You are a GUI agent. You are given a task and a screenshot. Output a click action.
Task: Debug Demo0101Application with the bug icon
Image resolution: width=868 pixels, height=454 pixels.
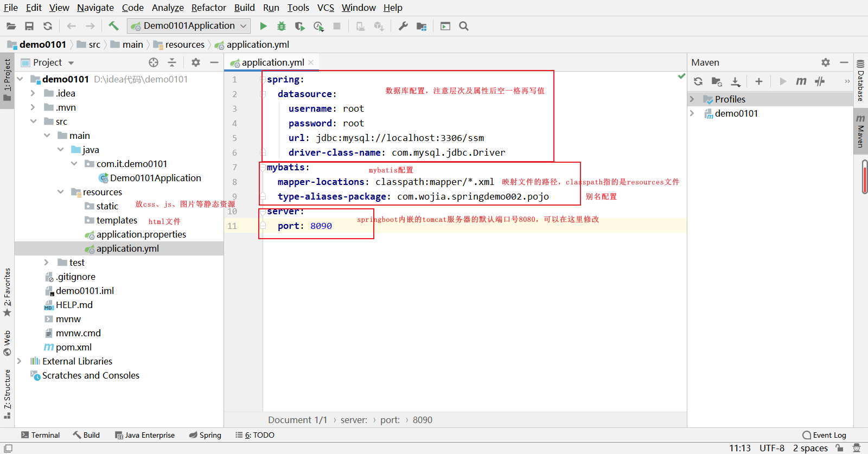click(281, 26)
